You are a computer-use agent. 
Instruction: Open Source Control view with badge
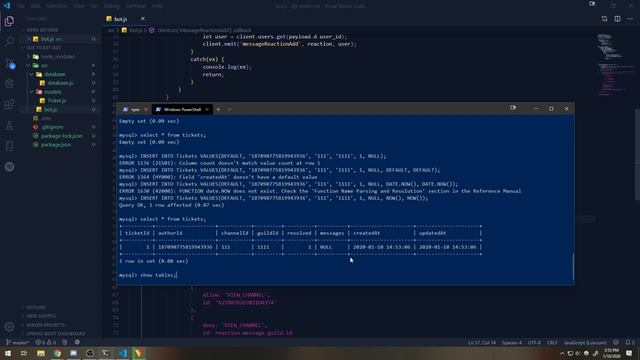(9, 63)
